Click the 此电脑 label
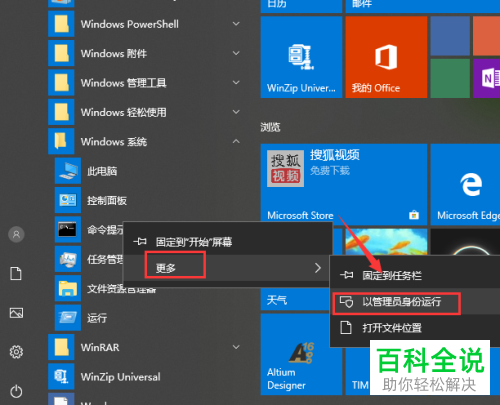500x405 pixels. point(102,171)
